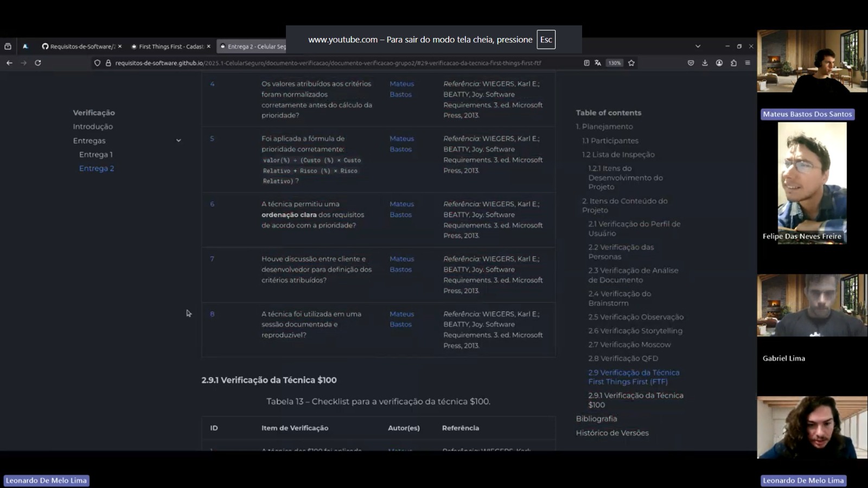Go to 2.2 Verificação das Personas
Viewport: 868px width, 488px height.
[621, 252]
